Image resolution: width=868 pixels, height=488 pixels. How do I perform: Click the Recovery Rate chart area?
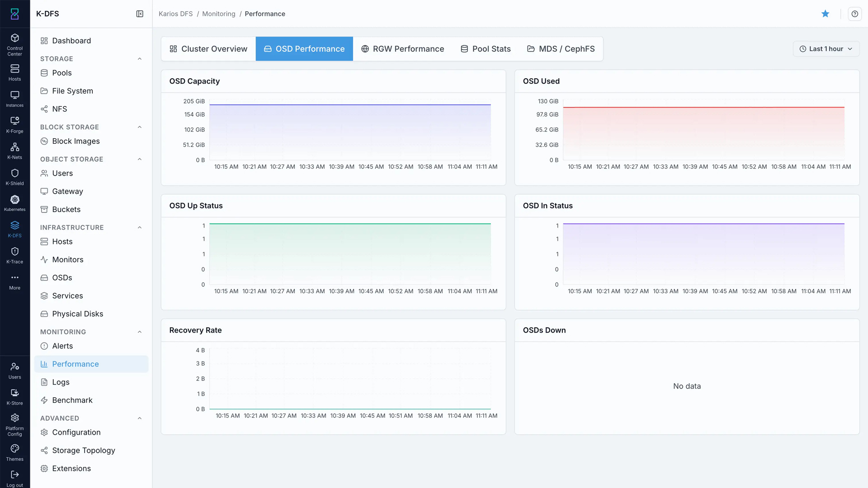tap(350, 379)
